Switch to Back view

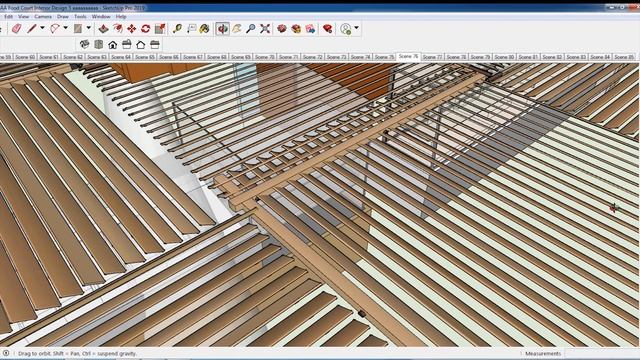(x=141, y=44)
